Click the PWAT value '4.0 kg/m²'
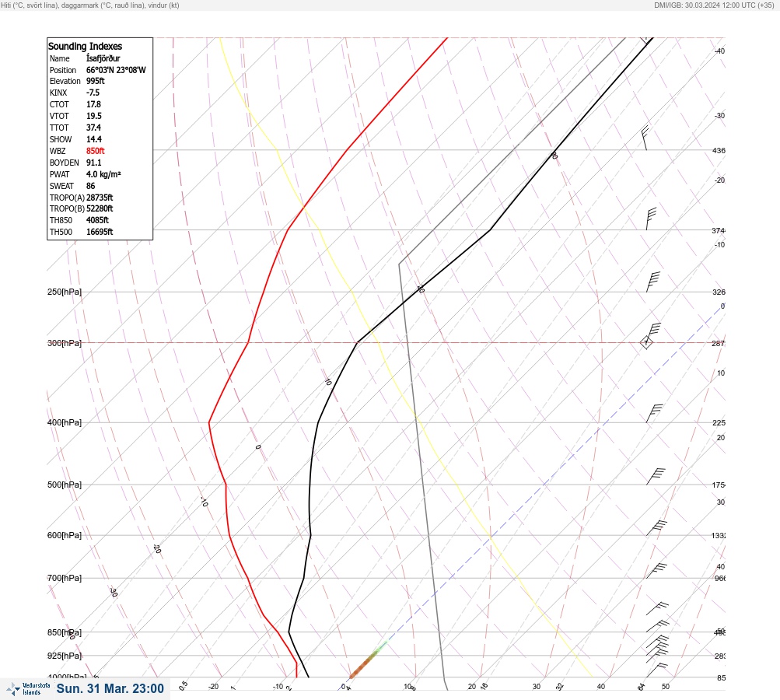The height and width of the screenshot is (700, 780). (x=103, y=174)
